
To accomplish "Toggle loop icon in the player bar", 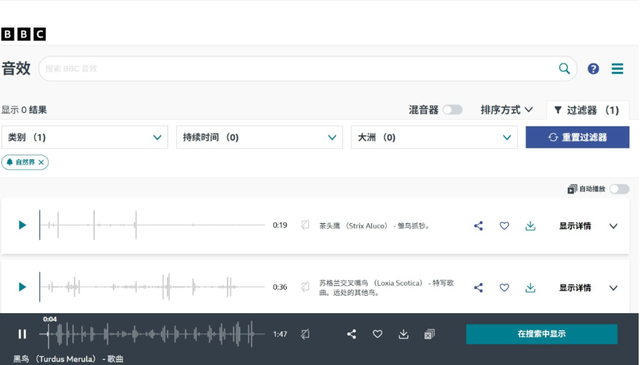I will 305,334.
